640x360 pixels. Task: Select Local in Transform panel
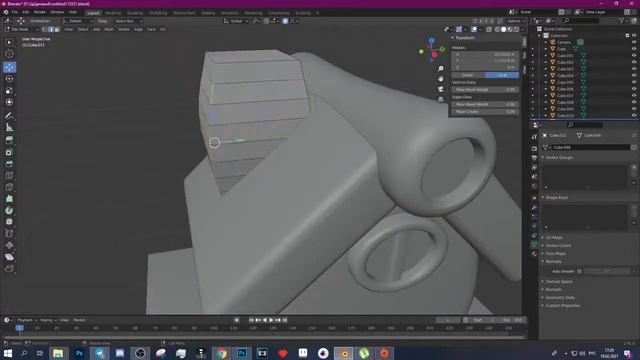[x=502, y=75]
